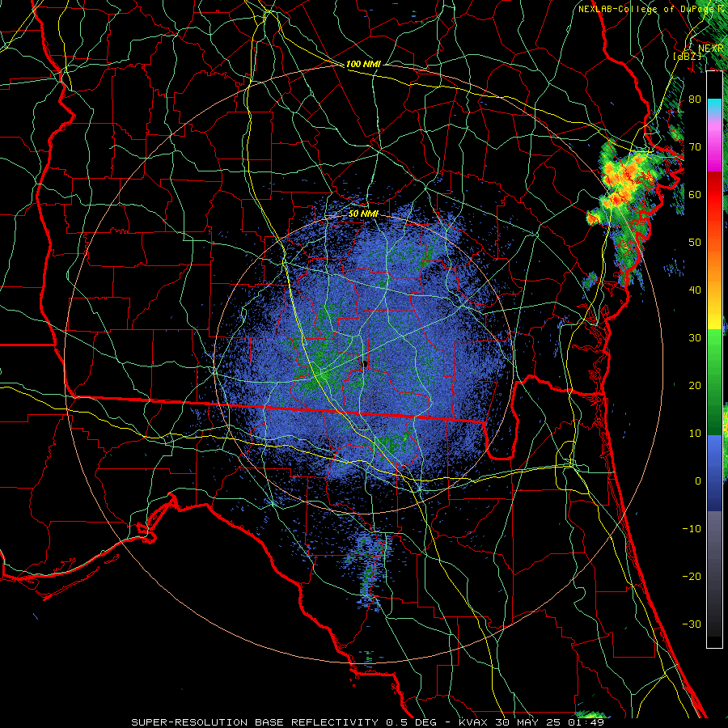Click the 60 value on the dBZ scale
The width and height of the screenshot is (728, 728).
coord(695,194)
